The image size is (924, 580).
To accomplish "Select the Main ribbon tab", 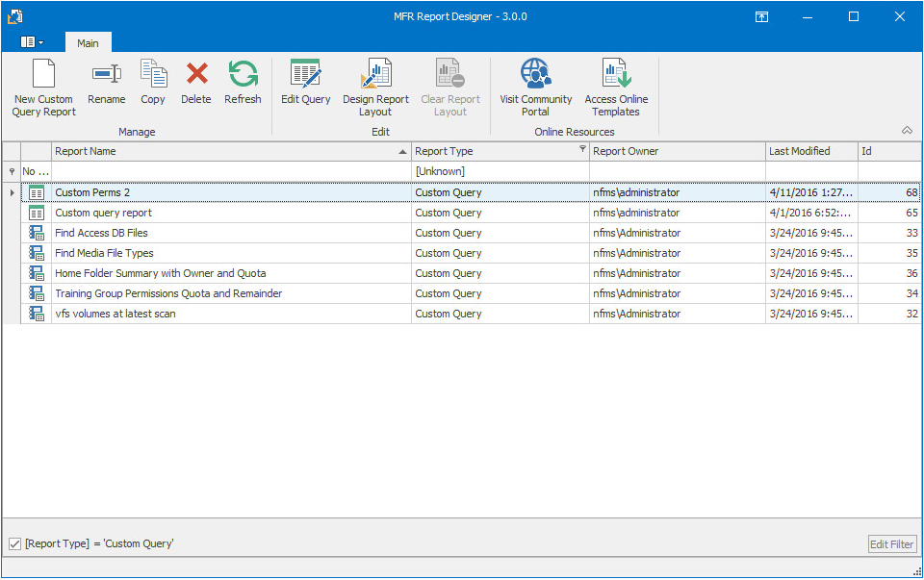I will click(88, 42).
